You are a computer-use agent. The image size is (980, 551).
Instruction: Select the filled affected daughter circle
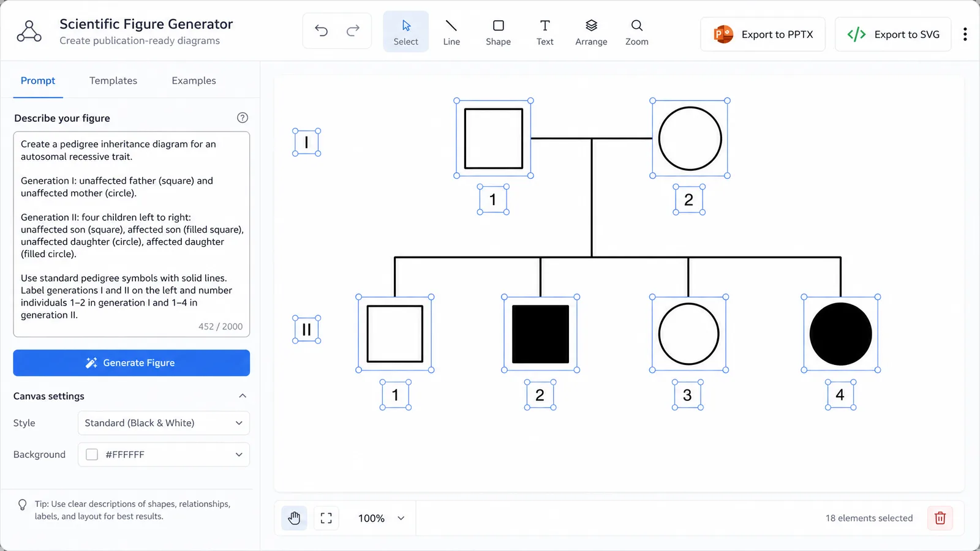pos(841,334)
